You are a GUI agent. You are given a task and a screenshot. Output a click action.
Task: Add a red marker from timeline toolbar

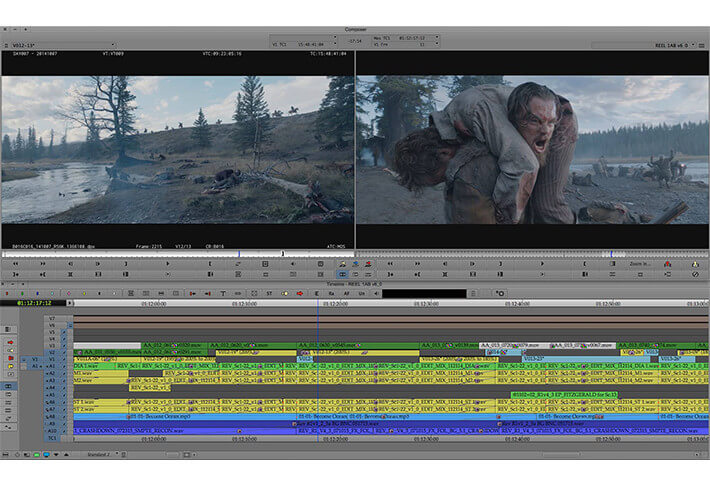7,294
